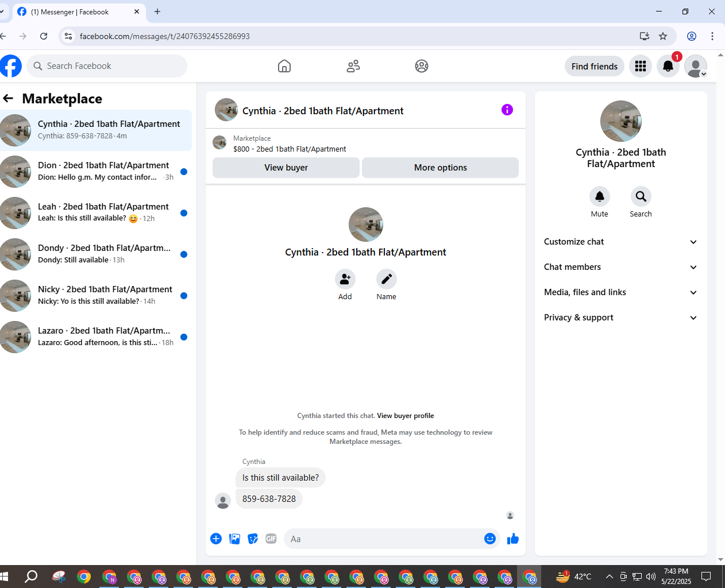Viewport: 725px width, 588px height.
Task: Open a new browser tab
Action: [x=157, y=11]
